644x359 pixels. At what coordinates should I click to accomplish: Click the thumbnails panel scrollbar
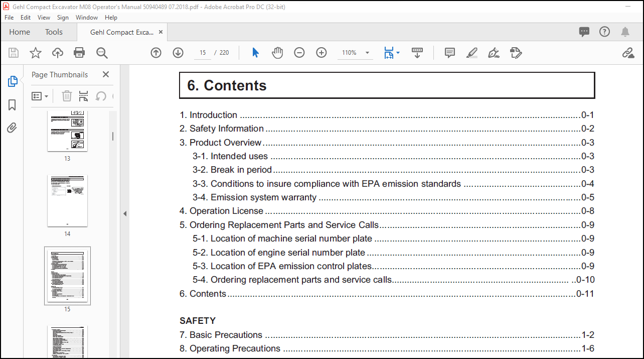pyautogui.click(x=113, y=136)
